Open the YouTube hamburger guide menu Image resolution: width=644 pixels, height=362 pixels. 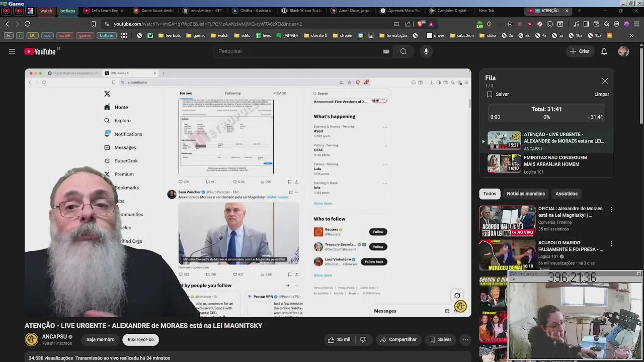[x=12, y=51]
